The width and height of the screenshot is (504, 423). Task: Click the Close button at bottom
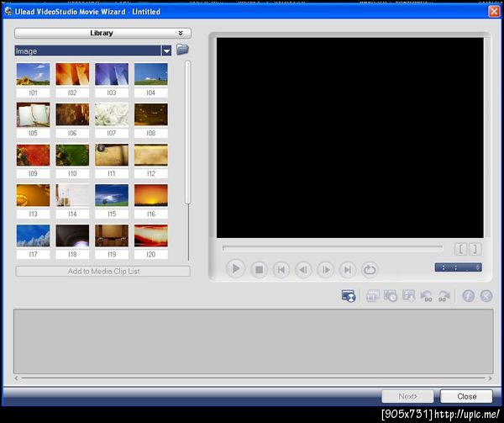[466, 396]
